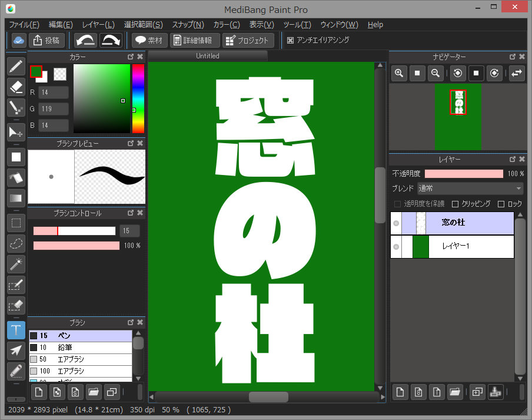Collapse the ブラシ panel with its close icon
This screenshot has height=420, width=532.
click(140, 322)
